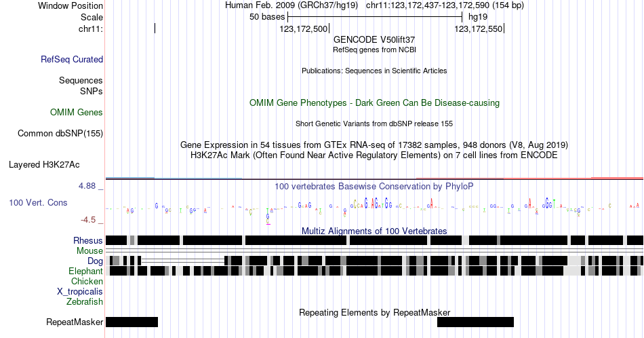
Task: Click the H3K27Ac Mark ENCODE title
Action: (374, 155)
